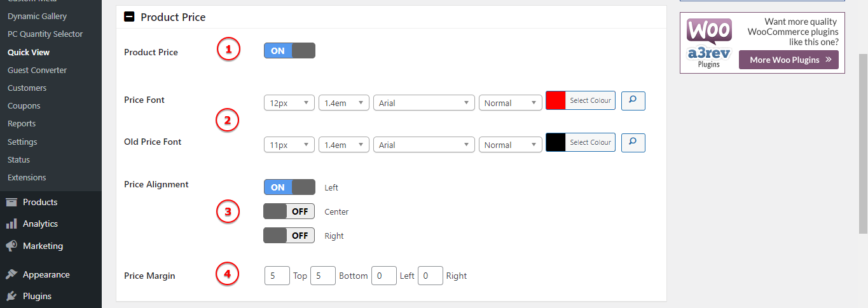Enable Right price alignment
The image size is (868, 308).
pos(289,236)
